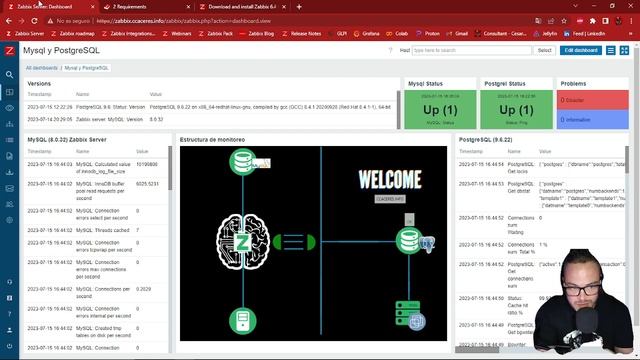The height and width of the screenshot is (360, 640).
Task: Open the Data collection sidebar menu
Action: (9, 172)
